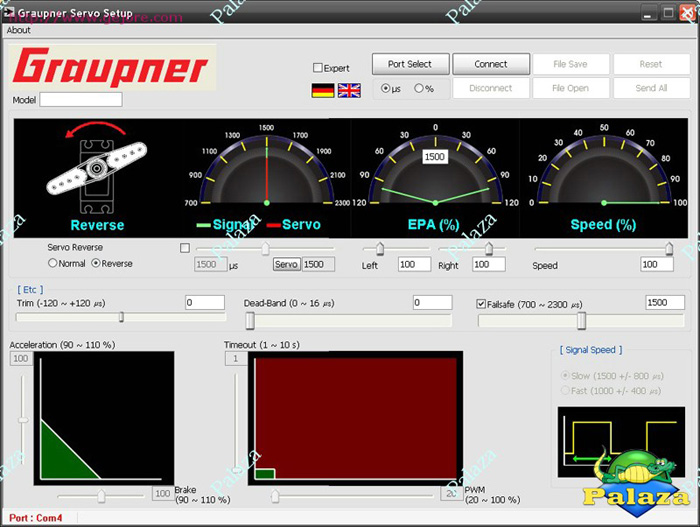Viewport: 700px width, 527px height.
Task: Click the EPA Left slider handle
Action: [380, 248]
